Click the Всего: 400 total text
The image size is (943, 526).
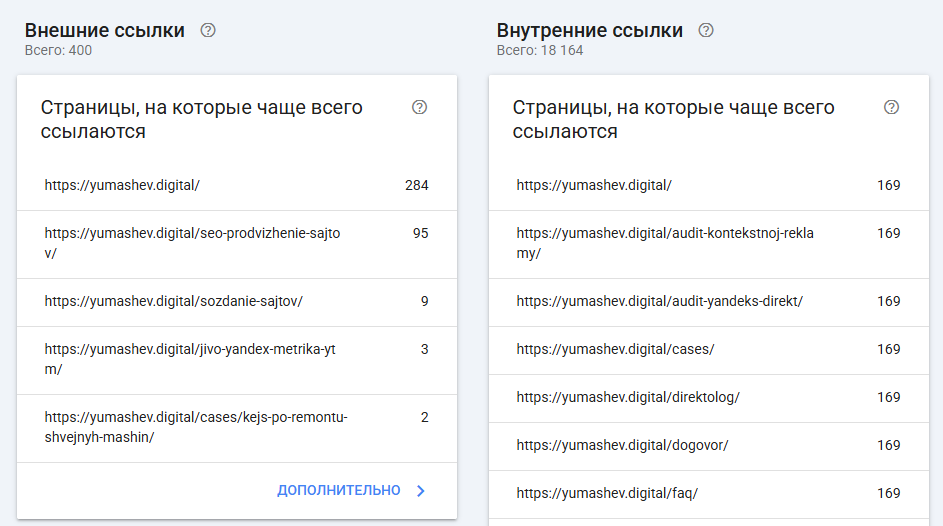point(58,50)
